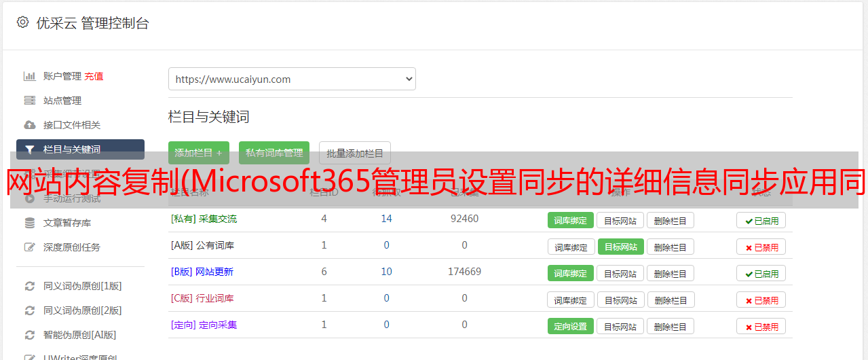
Task: Click the play icon for 手动运行测试
Action: [x=29, y=198]
